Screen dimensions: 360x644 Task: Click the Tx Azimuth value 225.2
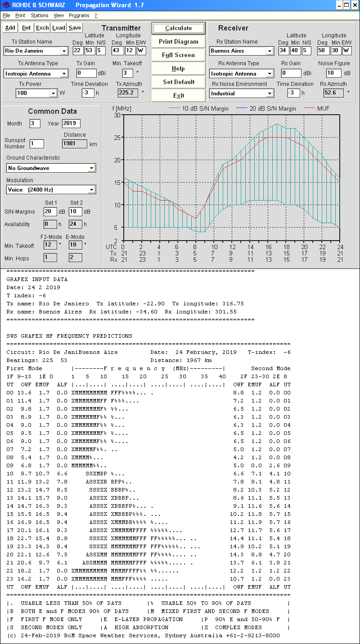tap(128, 93)
